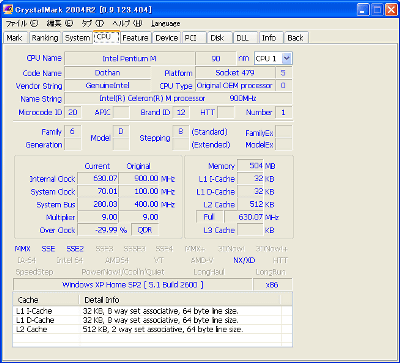Expand the CPU 1 selector dropdown
The height and width of the screenshot is (363, 400).
(287, 58)
